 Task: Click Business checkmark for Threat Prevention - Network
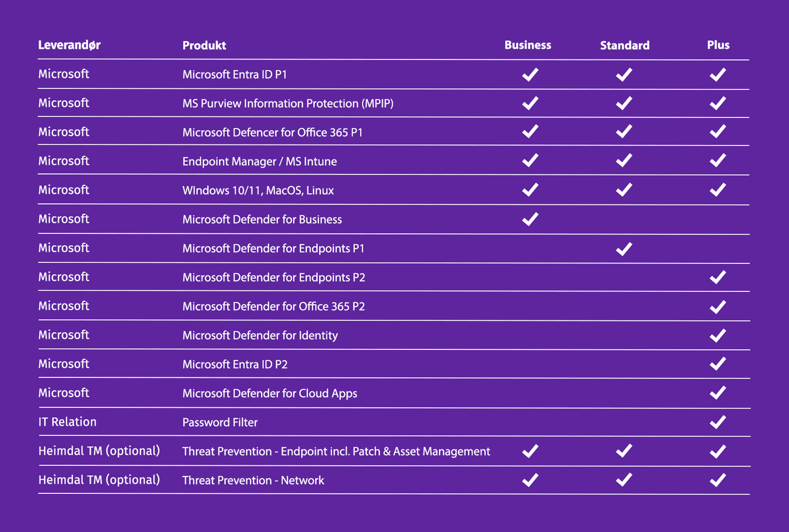(x=530, y=480)
